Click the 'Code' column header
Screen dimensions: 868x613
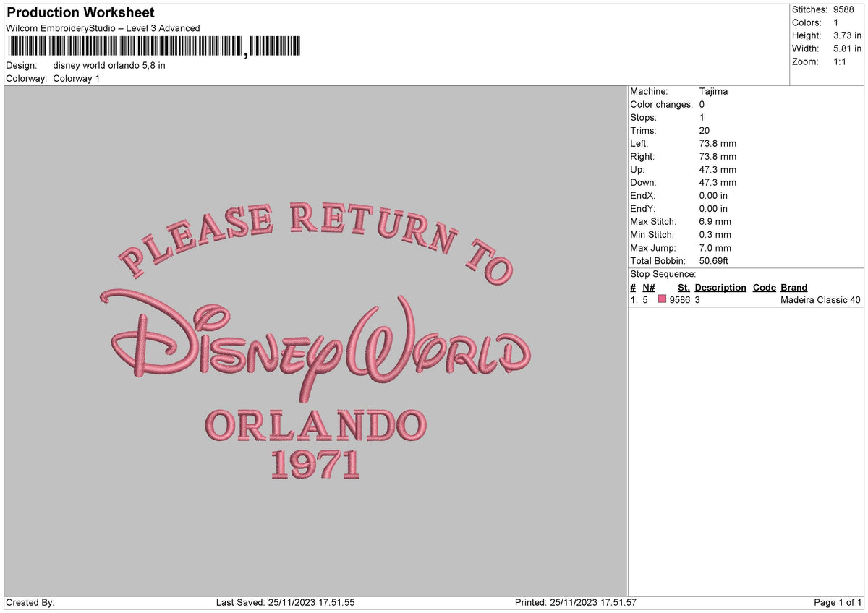(x=764, y=287)
